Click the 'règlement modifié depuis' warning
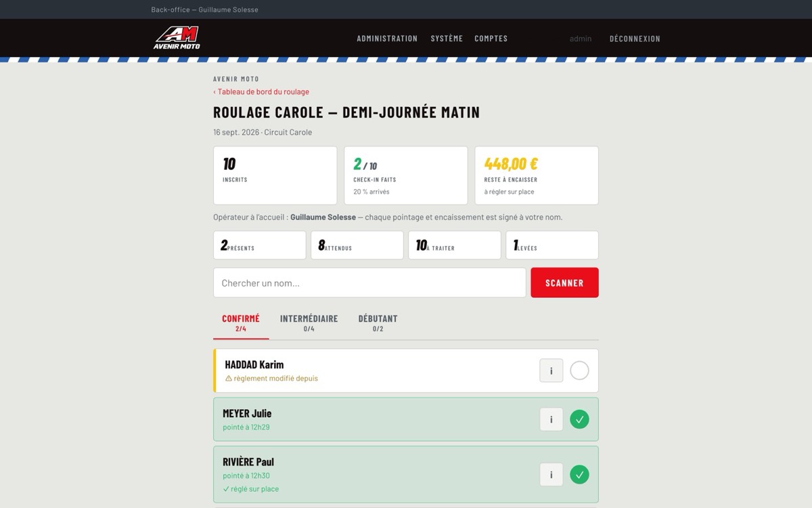Viewport: 812px width, 508px height. click(x=271, y=379)
